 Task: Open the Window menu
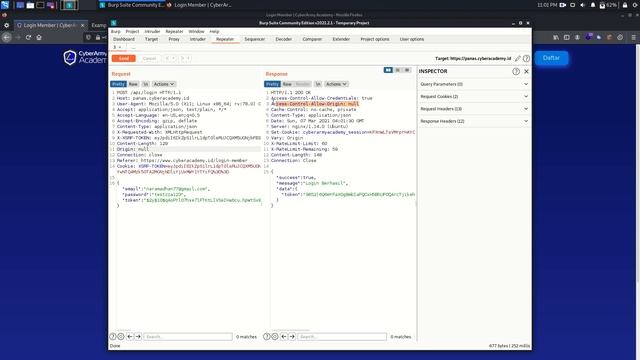point(196,31)
